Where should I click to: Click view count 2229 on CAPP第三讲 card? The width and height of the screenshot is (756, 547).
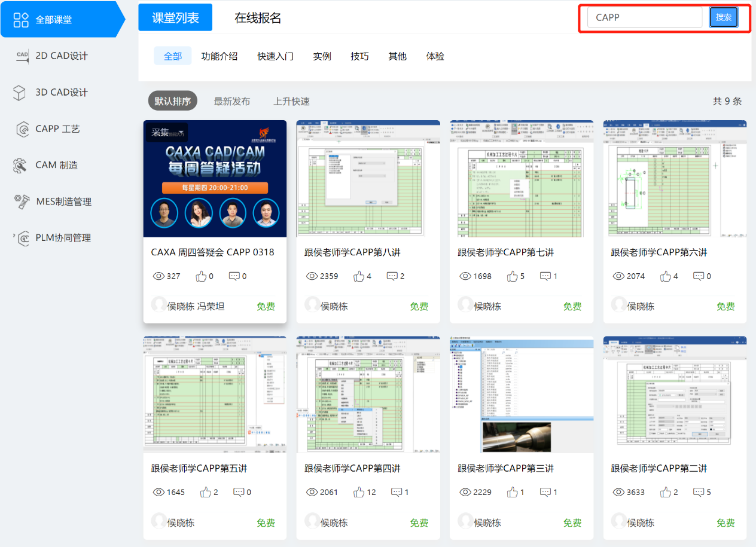click(x=482, y=492)
